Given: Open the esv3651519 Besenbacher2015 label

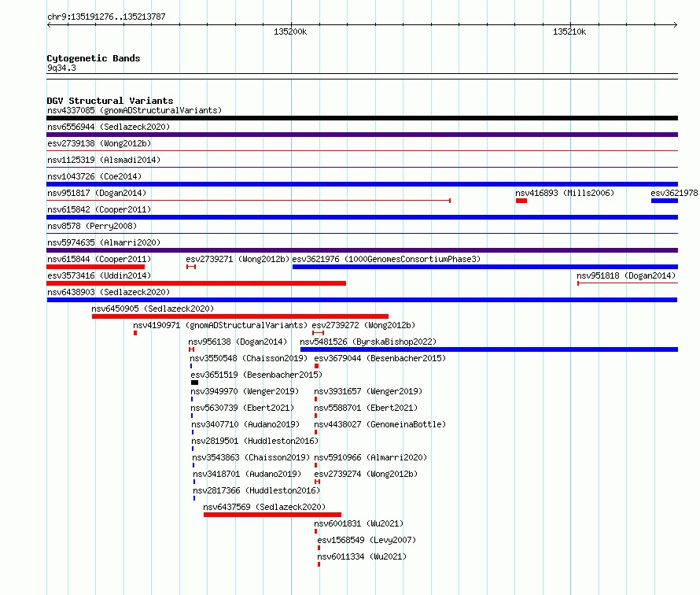Looking at the screenshot, I should coord(256,375).
